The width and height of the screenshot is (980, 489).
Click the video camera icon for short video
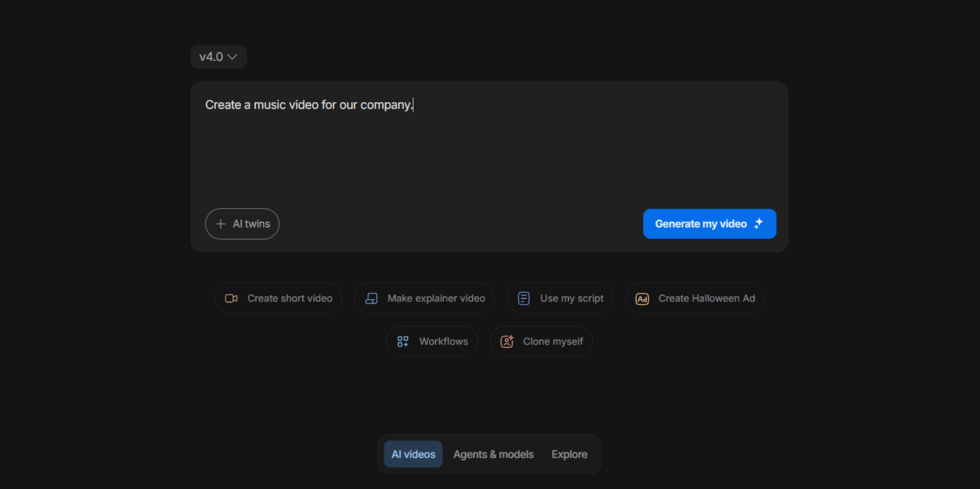click(x=231, y=298)
